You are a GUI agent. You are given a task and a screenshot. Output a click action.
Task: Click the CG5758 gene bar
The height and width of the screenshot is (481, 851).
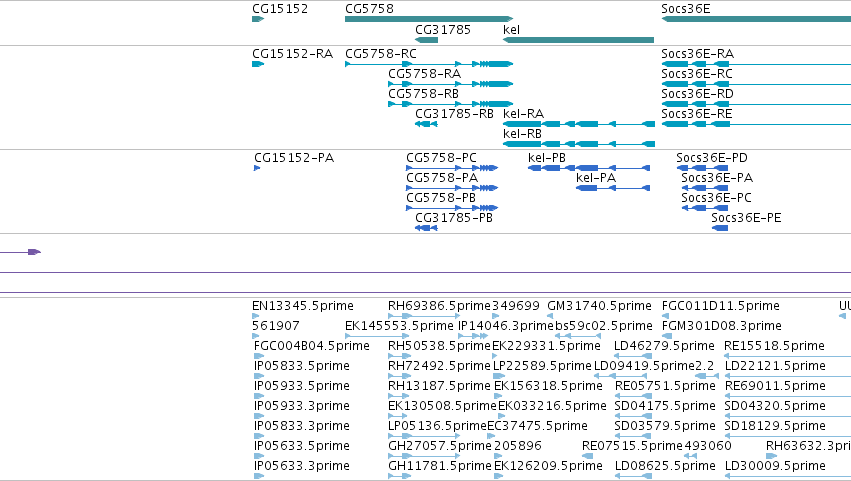[x=429, y=19]
